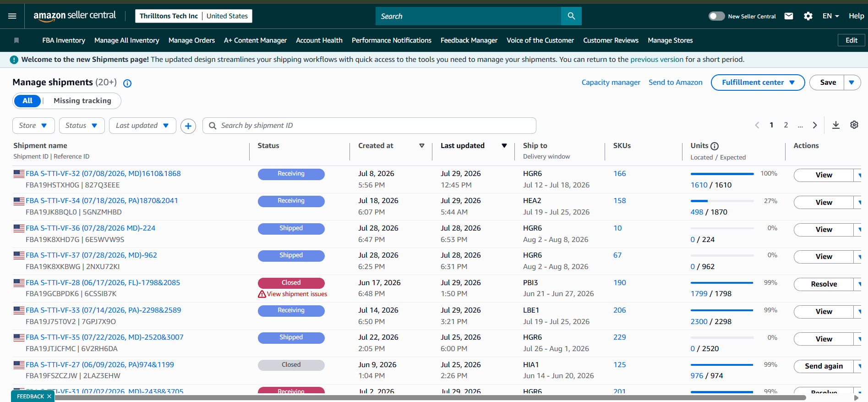This screenshot has height=402, width=868.
Task: Open Customer Reviews
Action: tap(611, 40)
